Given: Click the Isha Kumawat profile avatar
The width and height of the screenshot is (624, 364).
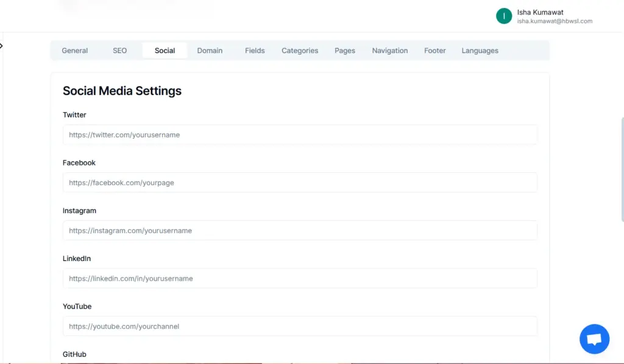Looking at the screenshot, I should pyautogui.click(x=503, y=15).
